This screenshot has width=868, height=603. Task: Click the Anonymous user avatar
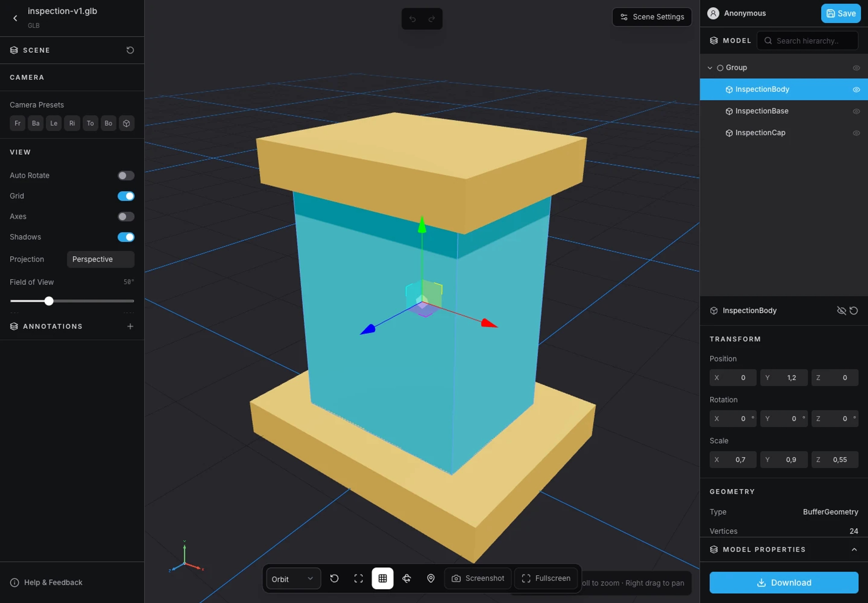(713, 13)
